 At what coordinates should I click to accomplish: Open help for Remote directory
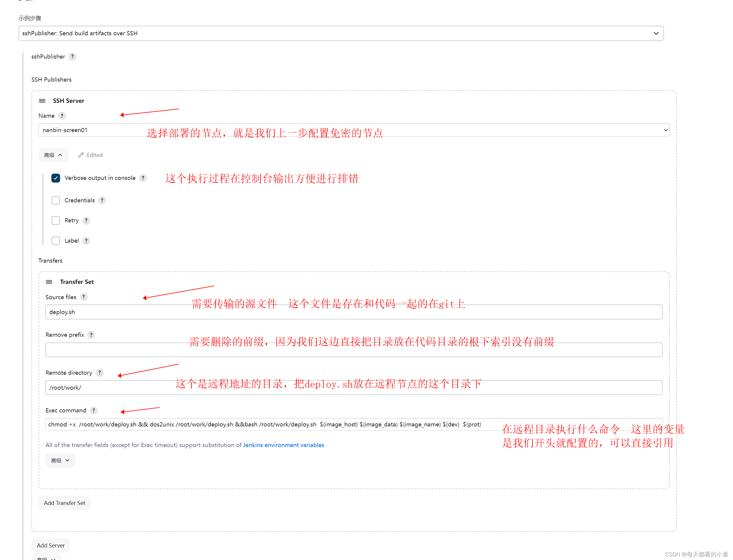[99, 373]
